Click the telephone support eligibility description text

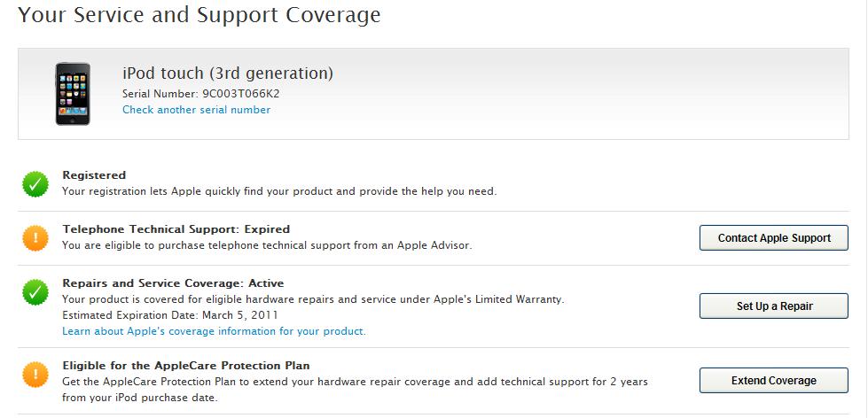pyautogui.click(x=267, y=245)
